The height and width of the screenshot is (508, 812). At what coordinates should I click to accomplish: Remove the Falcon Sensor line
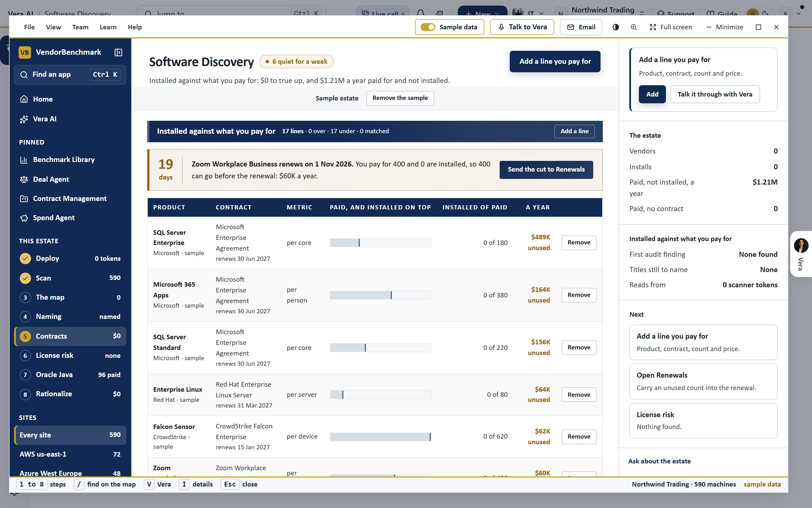click(x=579, y=437)
